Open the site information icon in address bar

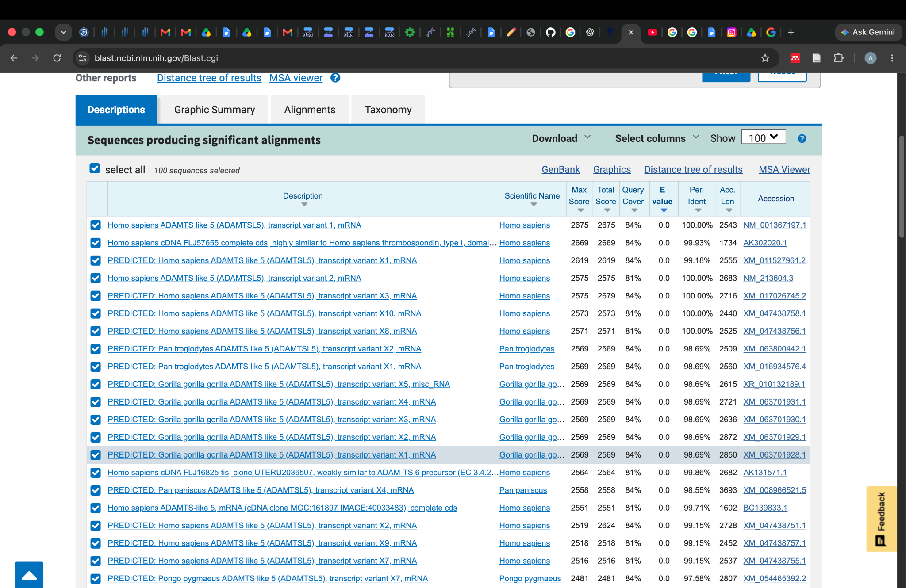coord(83,58)
